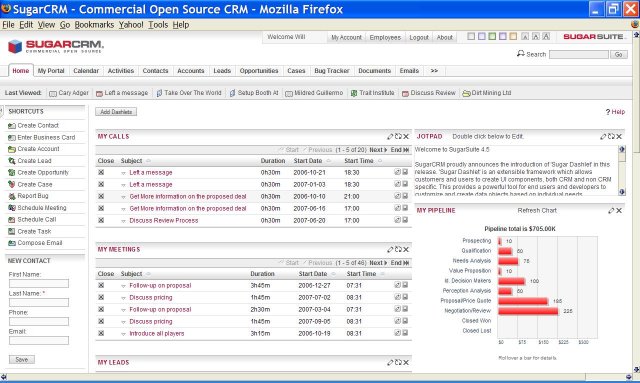The image size is (640, 383).
Task: Save the new contact form
Action: pyautogui.click(x=22, y=360)
